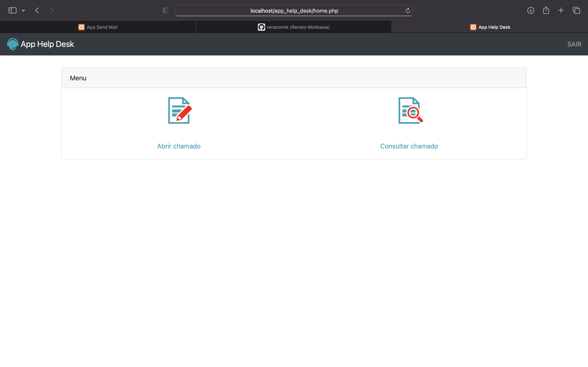Screen dimensions: 588x367
Task: Click the XAMPP icon next to App Send Mail
Action: coord(81,27)
